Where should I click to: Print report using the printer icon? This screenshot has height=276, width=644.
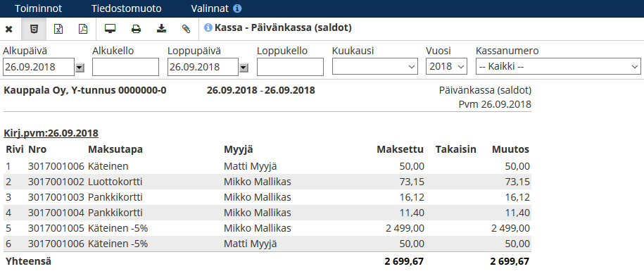[x=136, y=29]
